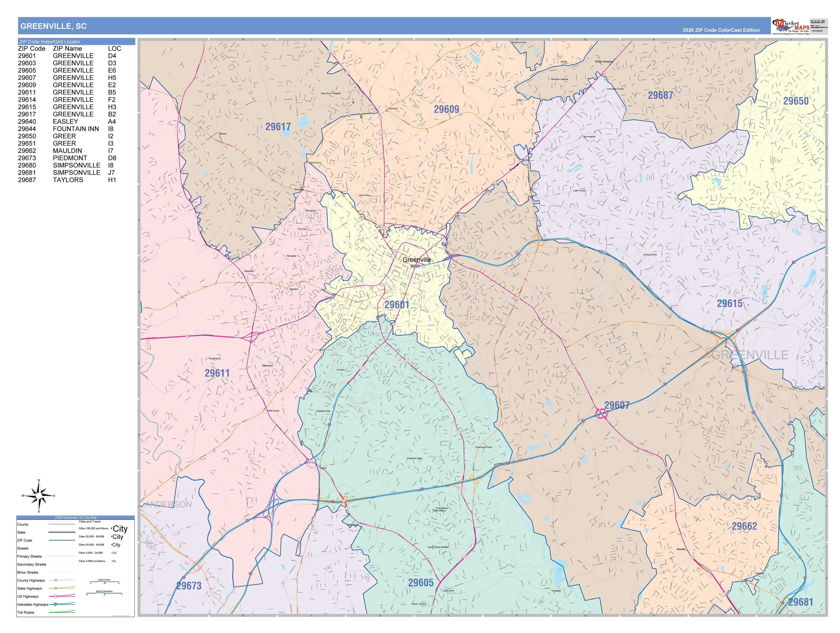Select index row 29680 SIMPSONVILLE I8

point(67,165)
